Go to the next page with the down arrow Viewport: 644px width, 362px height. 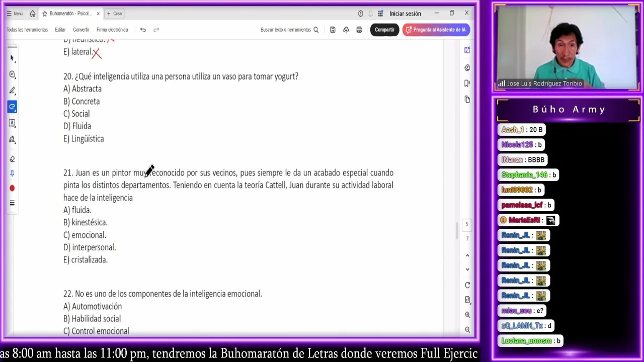click(467, 269)
